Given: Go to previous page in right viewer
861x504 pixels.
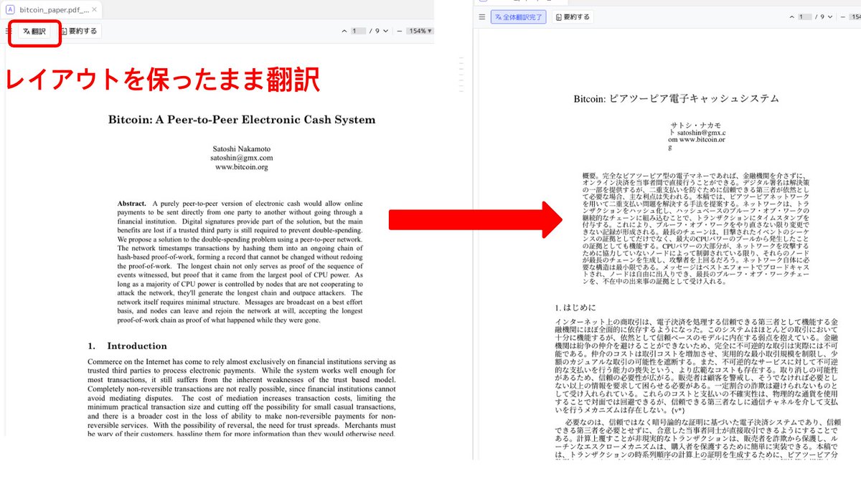Looking at the screenshot, I should 791,16.
